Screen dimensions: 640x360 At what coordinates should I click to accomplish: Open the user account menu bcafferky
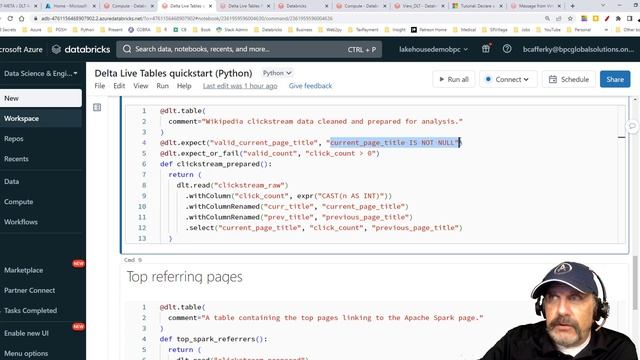click(x=578, y=49)
